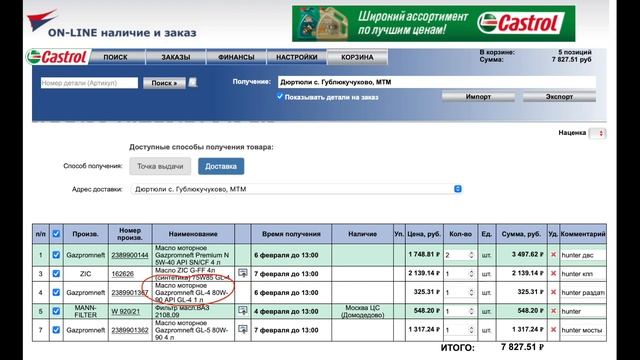
Task: Remove the hunter раздат item with red X
Action: tap(553, 292)
